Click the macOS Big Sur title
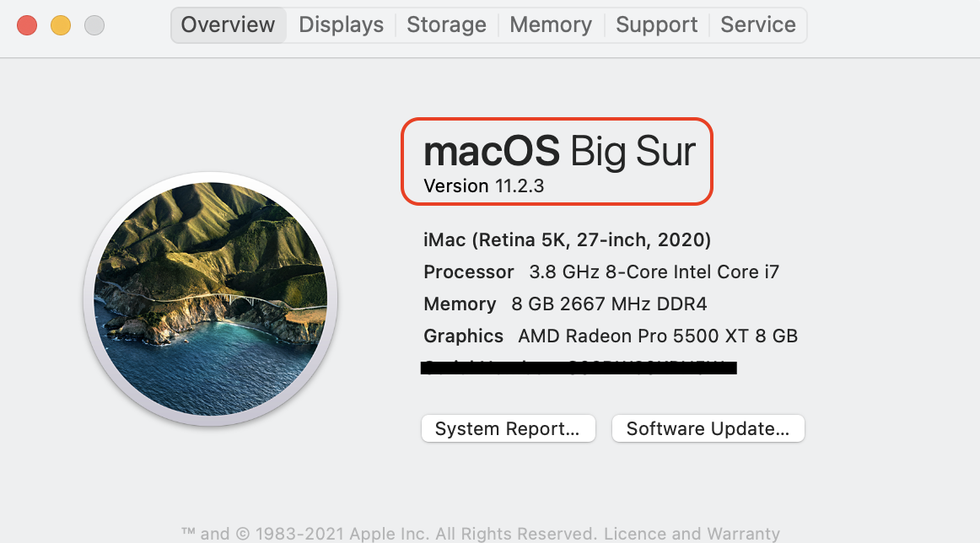The image size is (980, 543). 559,152
